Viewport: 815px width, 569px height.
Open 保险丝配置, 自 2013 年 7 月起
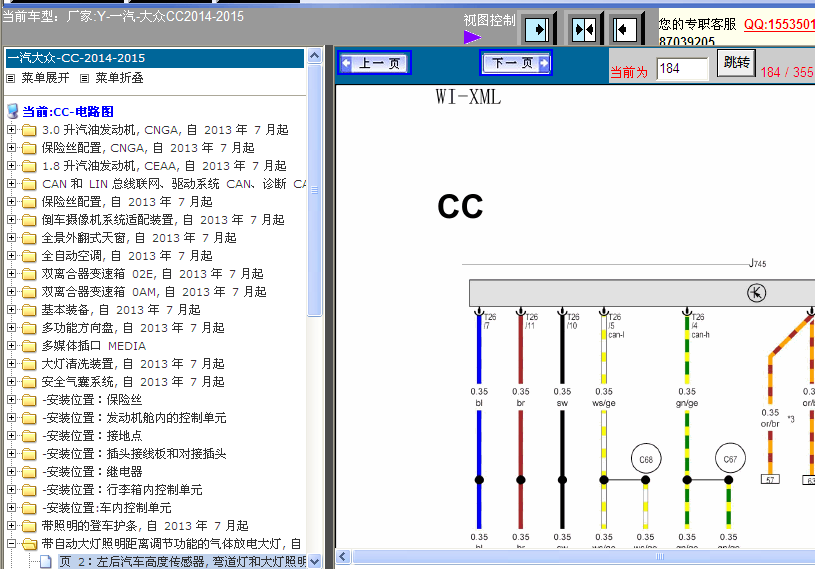tap(127, 202)
